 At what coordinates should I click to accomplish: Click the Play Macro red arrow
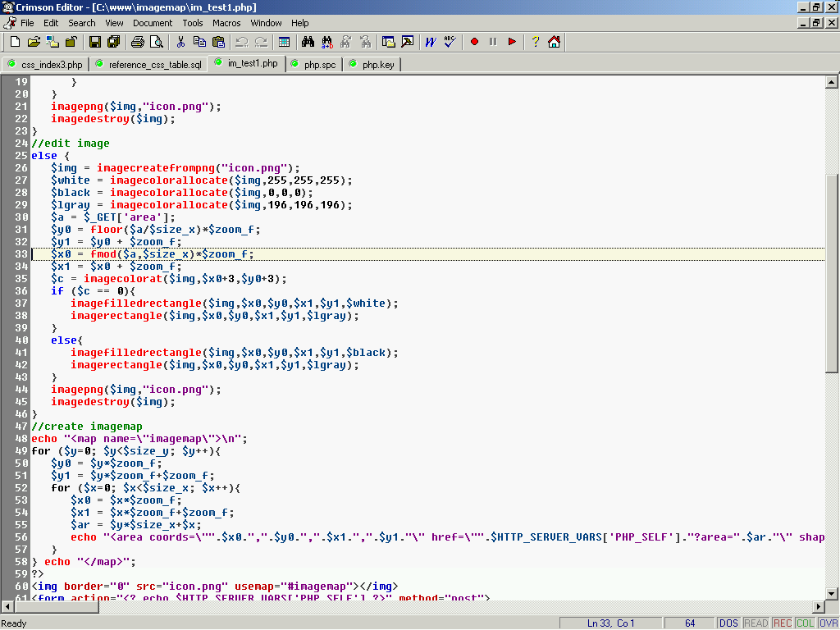[512, 42]
